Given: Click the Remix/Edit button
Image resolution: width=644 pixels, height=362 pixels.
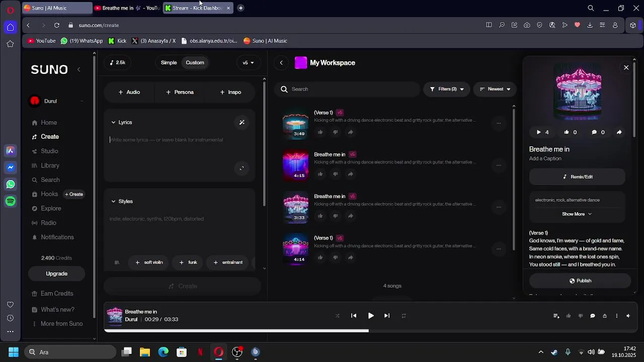Looking at the screenshot, I should [577, 177].
